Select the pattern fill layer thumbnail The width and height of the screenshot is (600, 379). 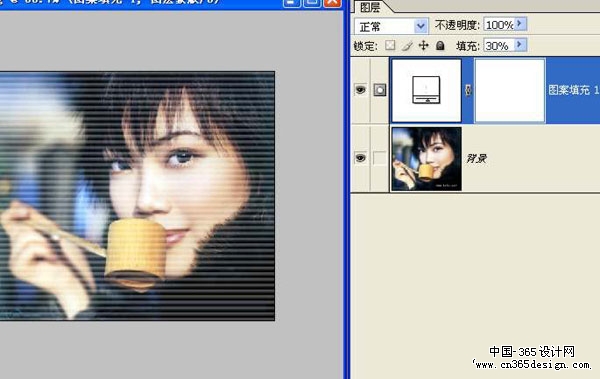(x=426, y=90)
